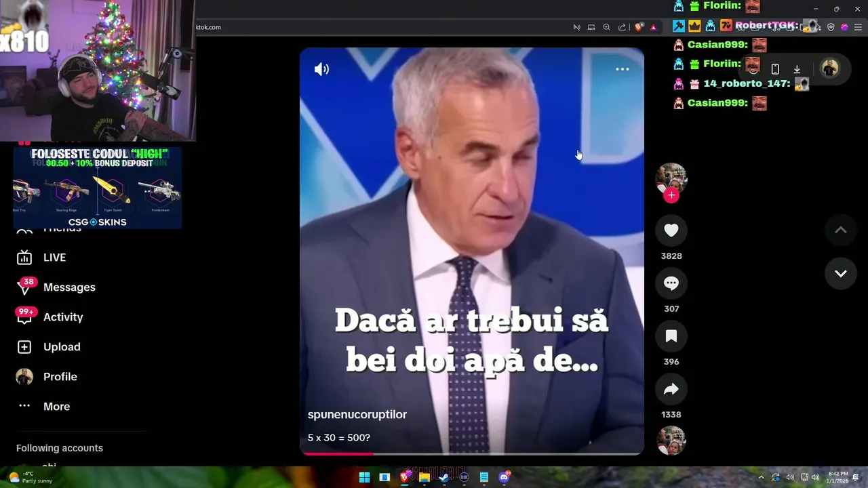
Task: Like the video with the heart icon
Action: pyautogui.click(x=671, y=230)
